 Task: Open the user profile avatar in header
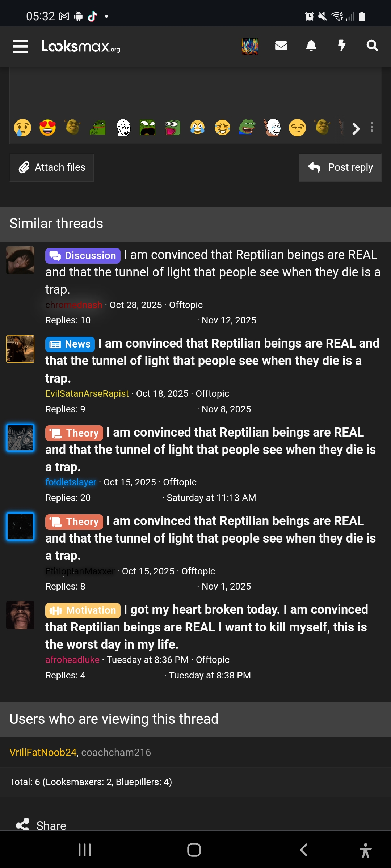pos(250,46)
